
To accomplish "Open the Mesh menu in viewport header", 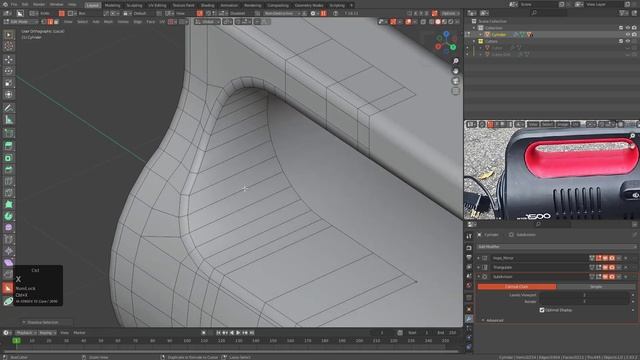I will pos(108,22).
